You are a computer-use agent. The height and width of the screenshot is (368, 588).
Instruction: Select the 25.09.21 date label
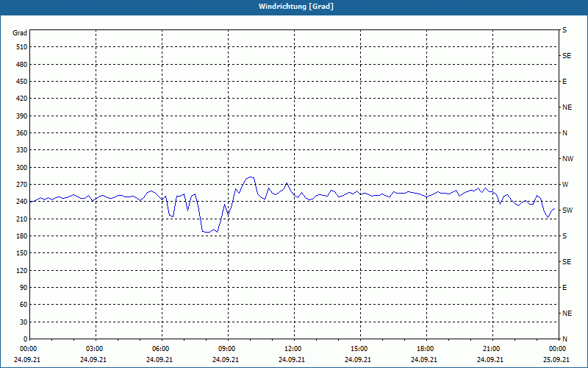pyautogui.click(x=556, y=359)
